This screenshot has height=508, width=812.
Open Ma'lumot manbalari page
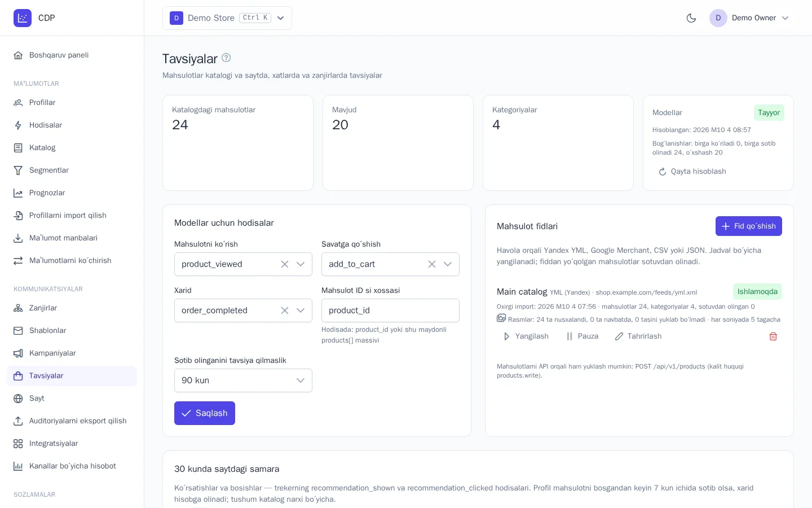pyautogui.click(x=72, y=238)
